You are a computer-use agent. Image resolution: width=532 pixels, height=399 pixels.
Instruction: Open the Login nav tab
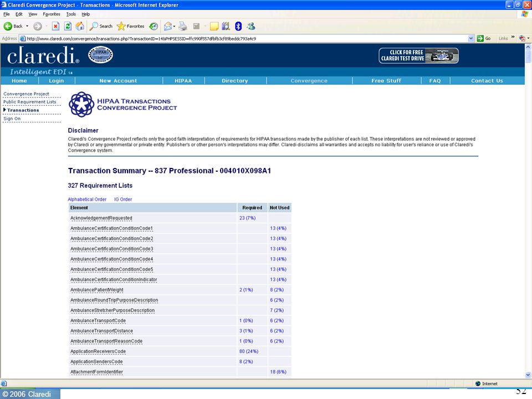pyautogui.click(x=57, y=81)
